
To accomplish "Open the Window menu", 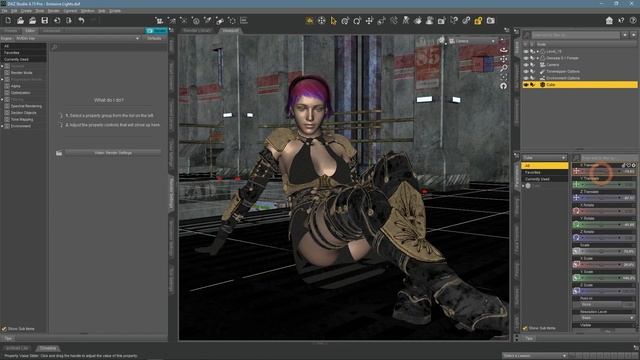I will point(87,11).
